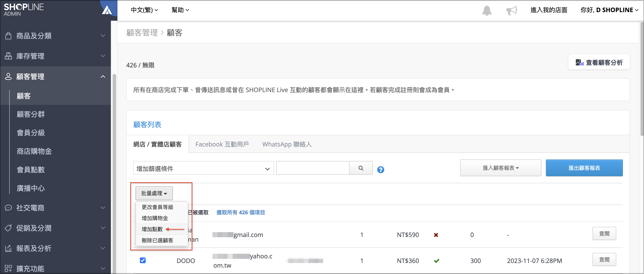Open the 你好, D SHOPLINE account menu
Image resolution: width=644 pixels, height=274 pixels.
(609, 10)
